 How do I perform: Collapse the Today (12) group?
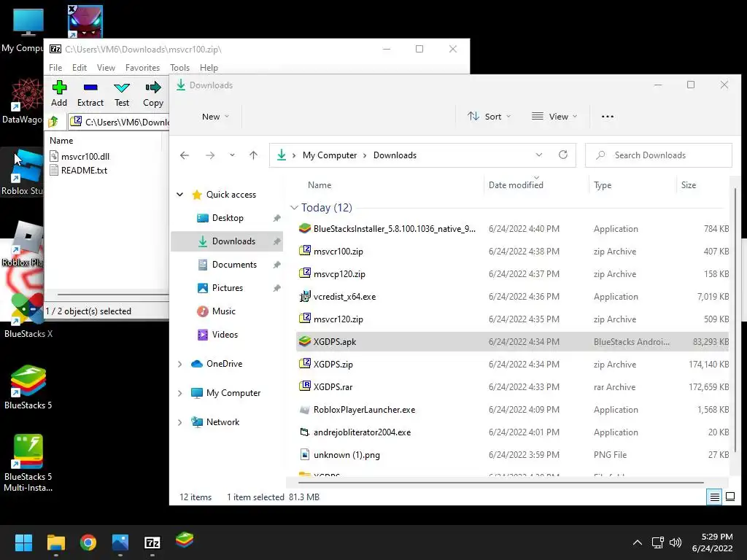tap(294, 208)
